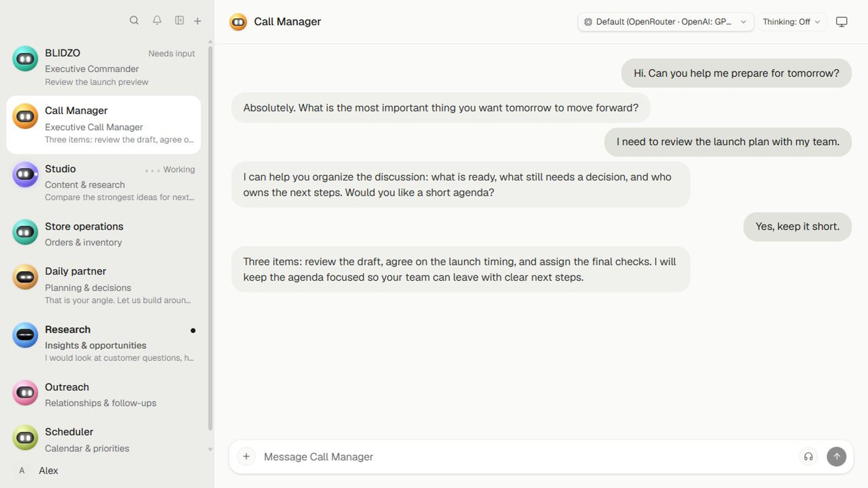Send message with arrow button

(x=836, y=457)
